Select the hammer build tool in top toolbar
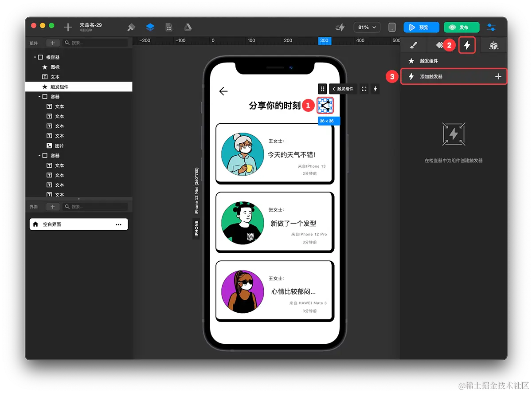Screen dimensions: 532x393 click(131, 28)
